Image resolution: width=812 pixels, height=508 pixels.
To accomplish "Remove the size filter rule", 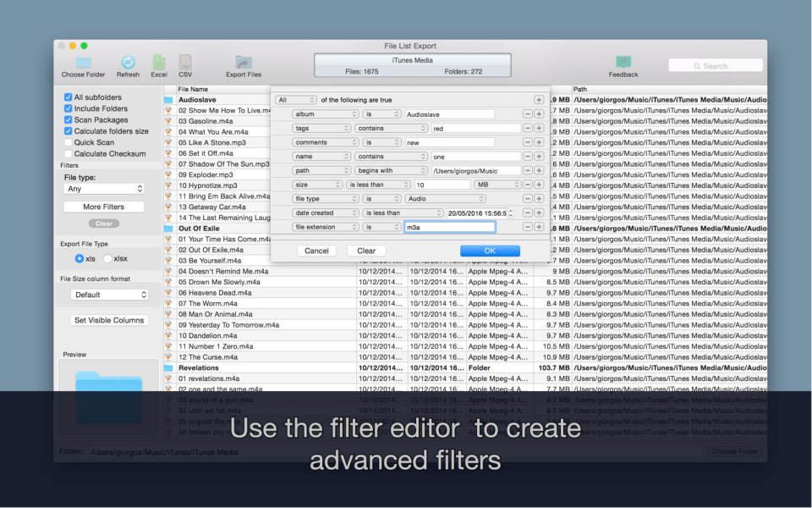I will click(x=527, y=185).
